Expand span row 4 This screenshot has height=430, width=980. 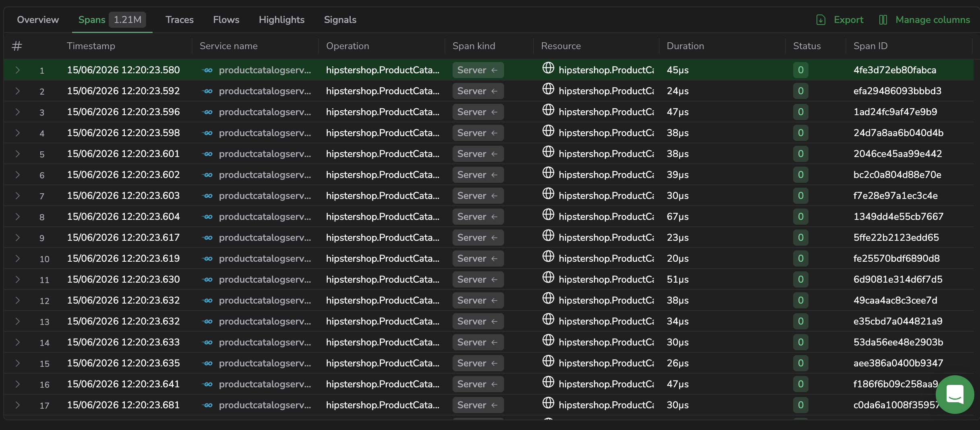[18, 133]
